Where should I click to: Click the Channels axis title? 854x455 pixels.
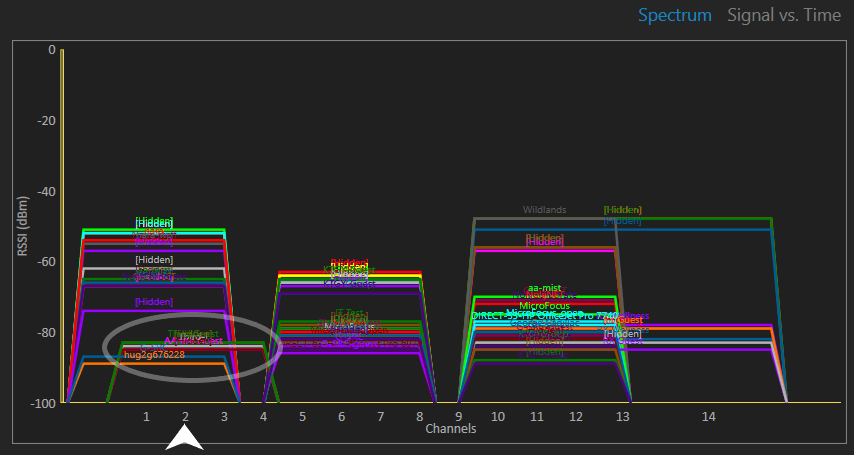[x=451, y=429]
